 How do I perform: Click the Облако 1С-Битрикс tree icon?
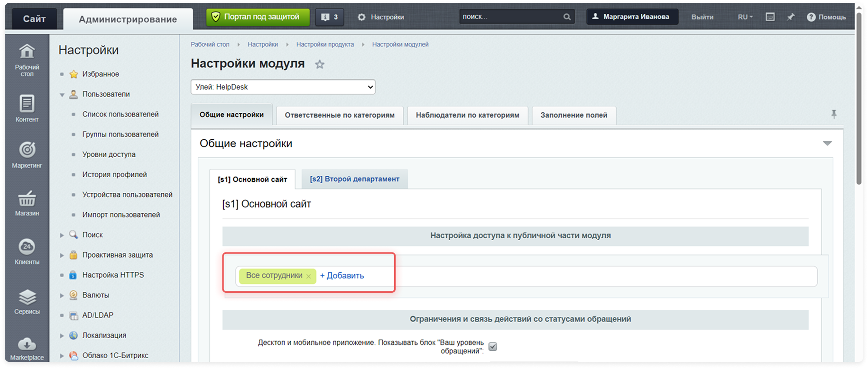point(73,355)
